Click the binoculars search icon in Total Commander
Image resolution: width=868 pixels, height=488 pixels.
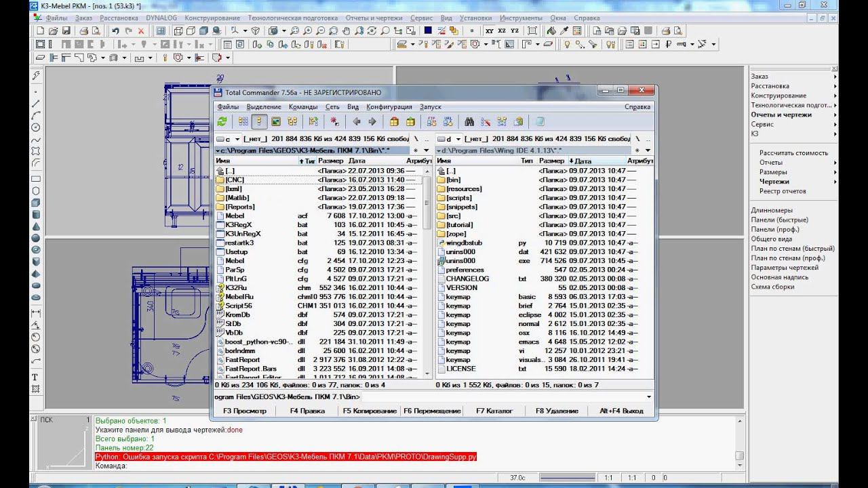coord(469,122)
